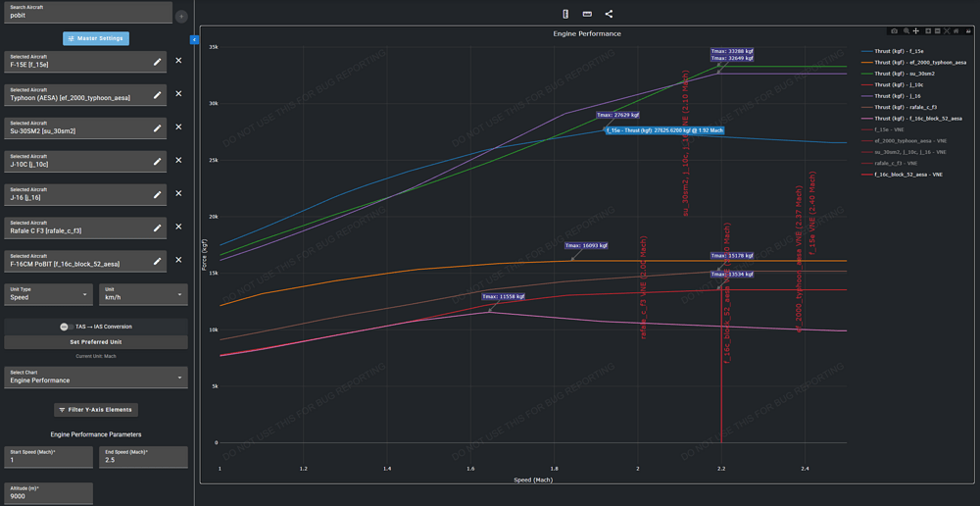Share the chart via share icon

click(609, 14)
